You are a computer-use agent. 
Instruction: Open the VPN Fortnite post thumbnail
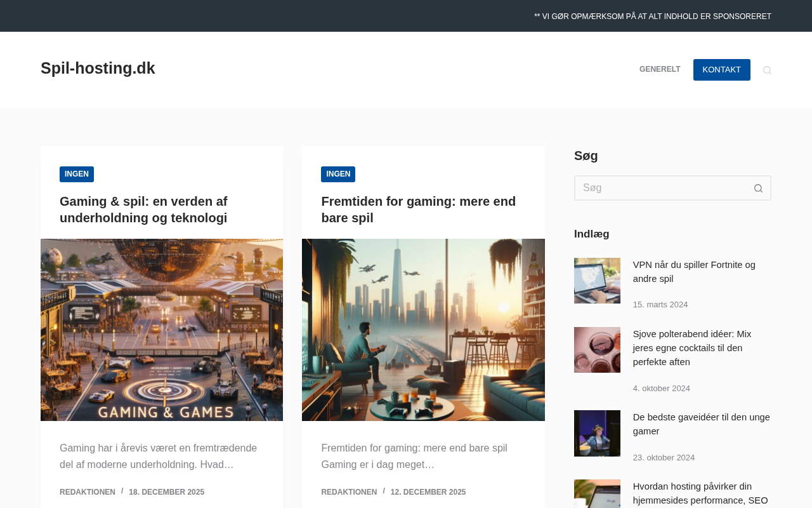click(x=597, y=281)
